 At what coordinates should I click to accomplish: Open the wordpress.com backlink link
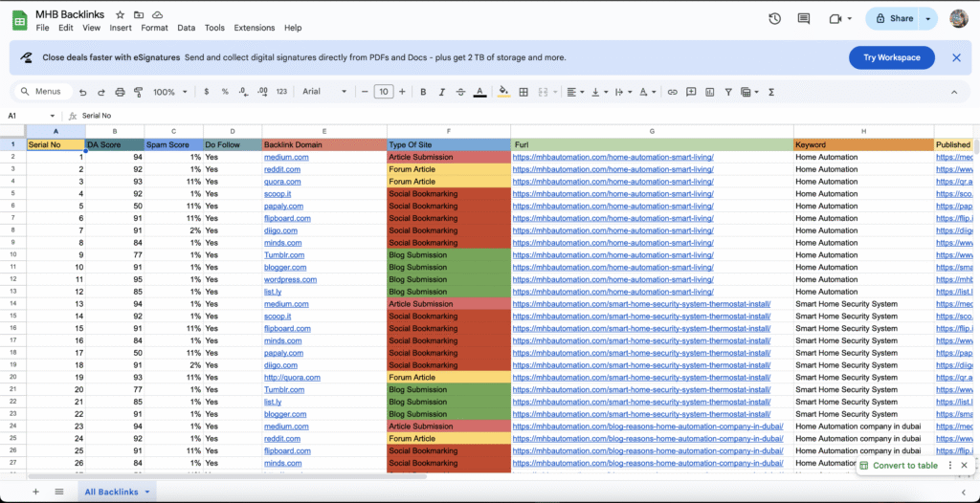pyautogui.click(x=290, y=279)
